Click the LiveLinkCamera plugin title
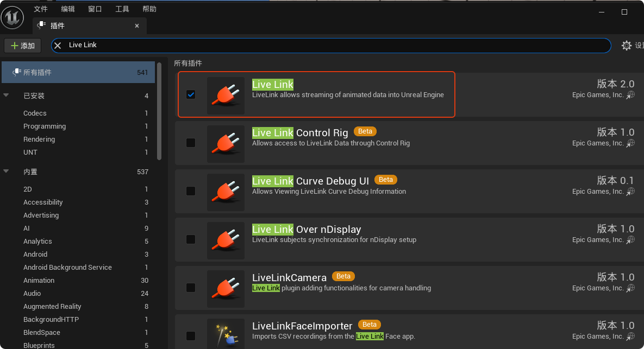Image resolution: width=644 pixels, height=349 pixels. click(289, 278)
